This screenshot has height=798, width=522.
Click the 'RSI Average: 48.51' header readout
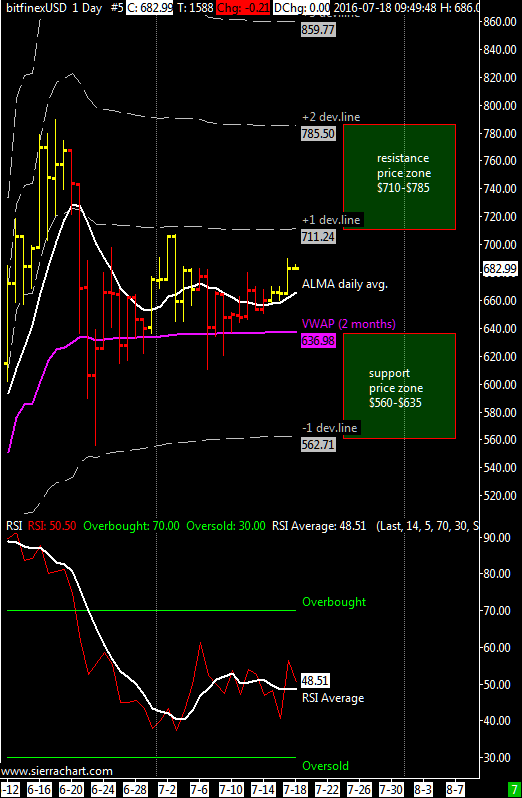[319, 526]
